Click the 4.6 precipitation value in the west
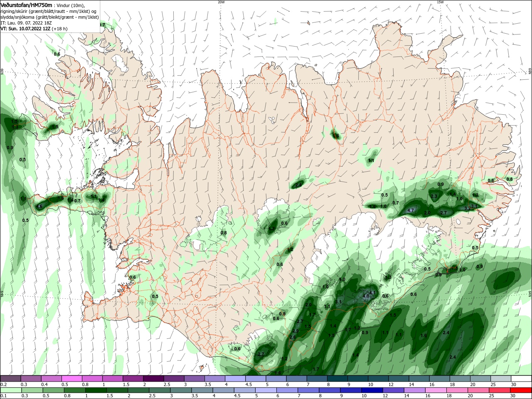 pos(39,207)
